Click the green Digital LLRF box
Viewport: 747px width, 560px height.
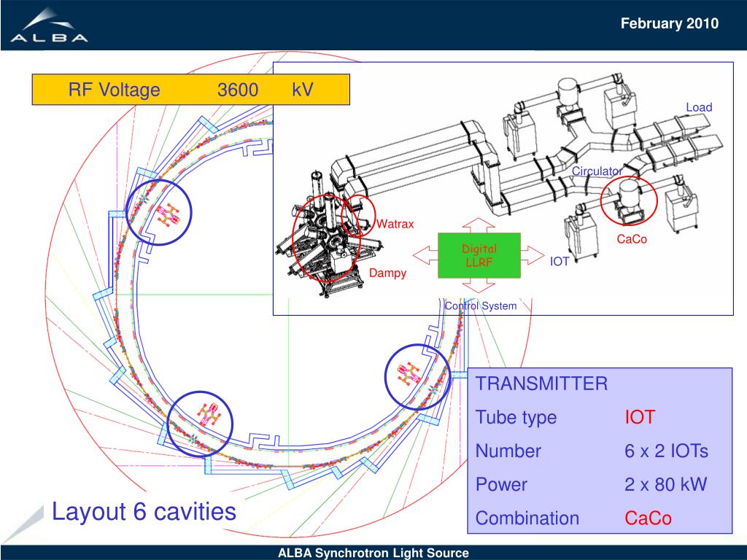tap(479, 255)
